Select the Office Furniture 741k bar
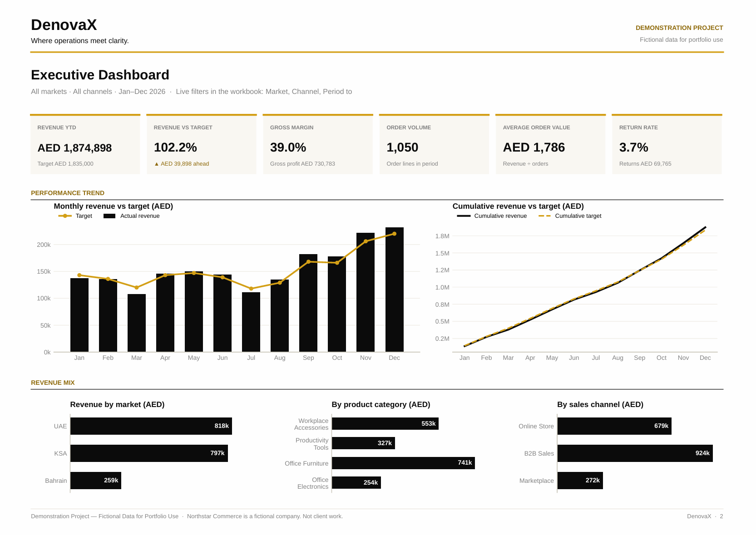Image resolution: width=756 pixels, height=535 pixels. click(x=403, y=463)
